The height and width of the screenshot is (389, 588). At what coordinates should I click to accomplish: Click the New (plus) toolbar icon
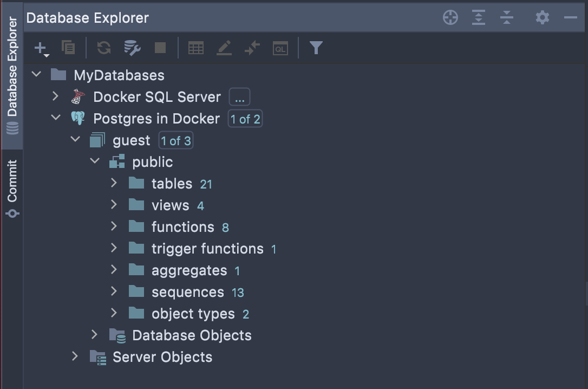point(41,49)
